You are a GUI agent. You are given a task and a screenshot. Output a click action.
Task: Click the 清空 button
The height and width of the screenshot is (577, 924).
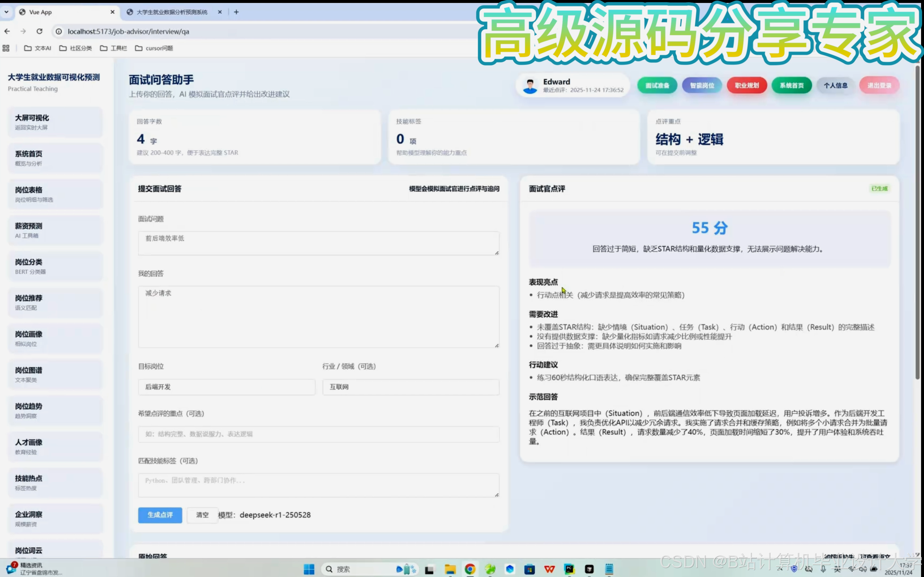[x=202, y=515]
